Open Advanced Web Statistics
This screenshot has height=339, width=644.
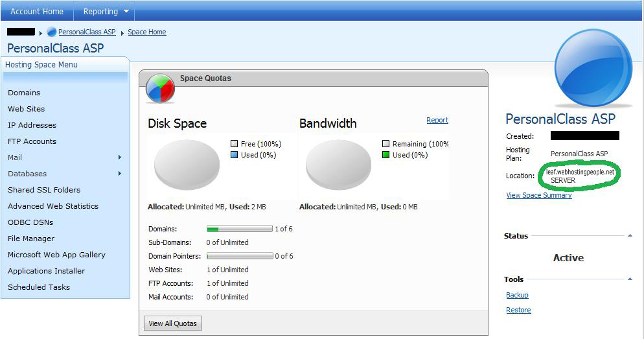(53, 206)
